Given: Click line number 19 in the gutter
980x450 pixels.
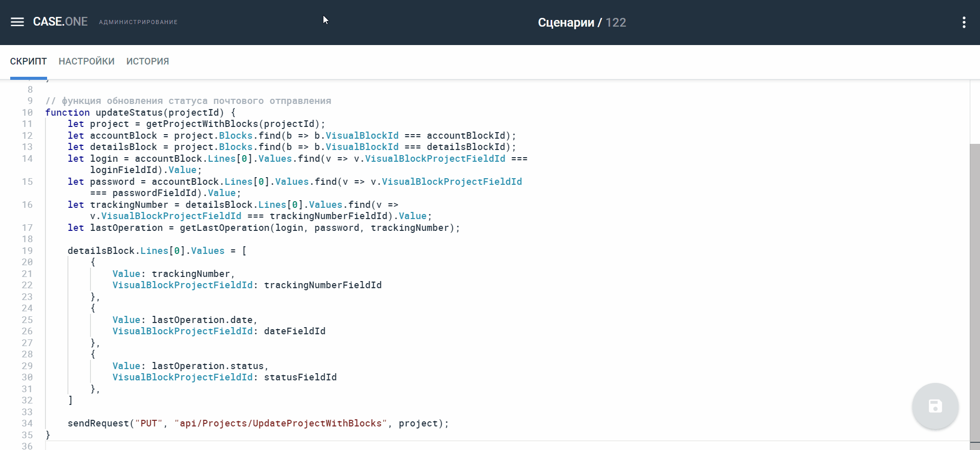Looking at the screenshot, I should (27, 251).
